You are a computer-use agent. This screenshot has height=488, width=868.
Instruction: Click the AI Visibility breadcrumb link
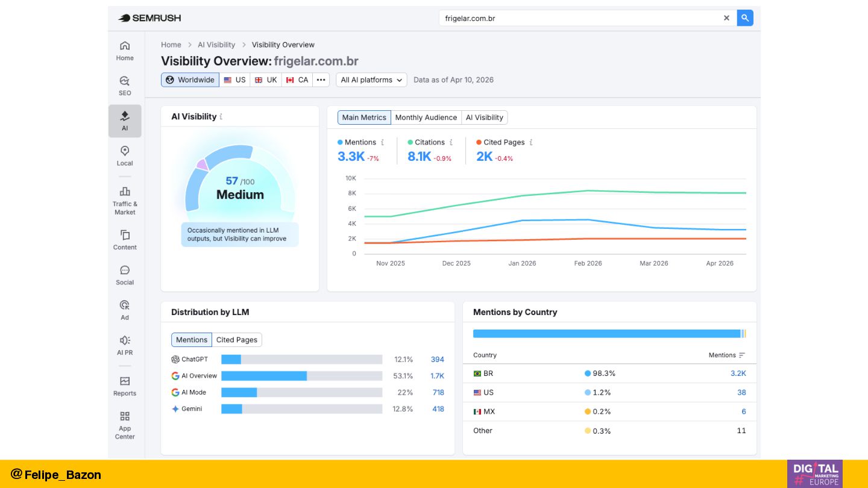(x=216, y=45)
